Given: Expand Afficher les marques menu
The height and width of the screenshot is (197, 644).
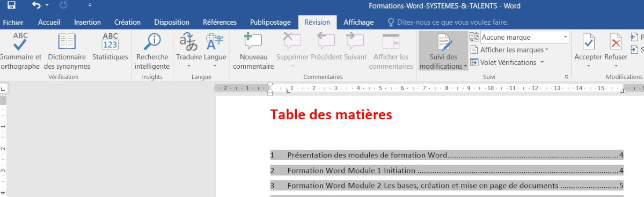Looking at the screenshot, I should click(509, 50).
